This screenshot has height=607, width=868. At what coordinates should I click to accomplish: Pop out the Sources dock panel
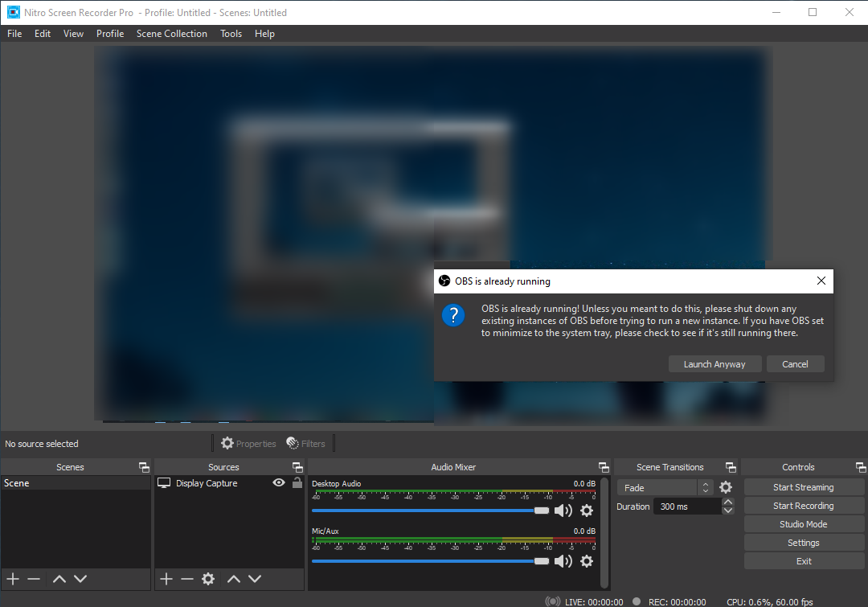coord(297,467)
